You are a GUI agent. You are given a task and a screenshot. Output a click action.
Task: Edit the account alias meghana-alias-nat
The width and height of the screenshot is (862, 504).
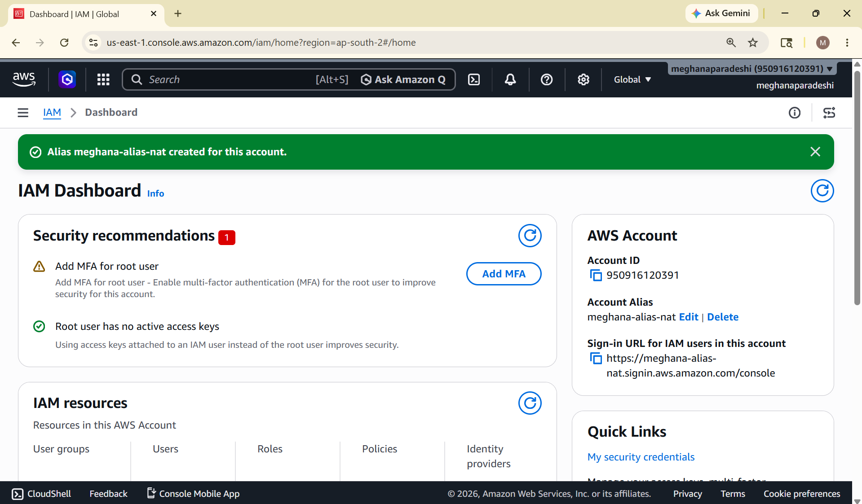pyautogui.click(x=688, y=317)
